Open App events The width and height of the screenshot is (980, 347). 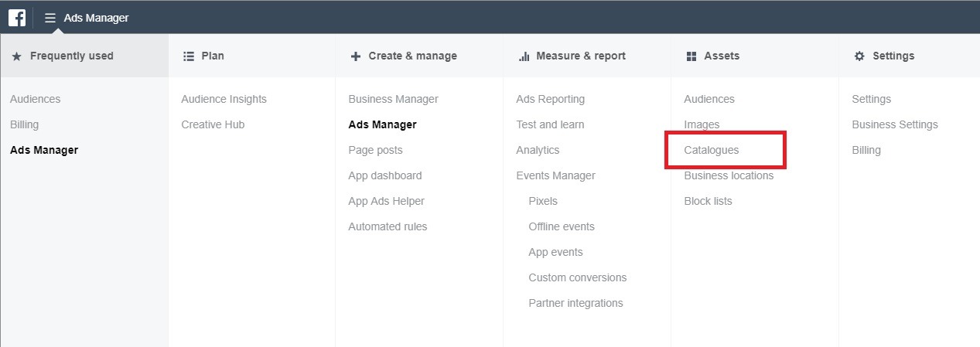point(556,252)
